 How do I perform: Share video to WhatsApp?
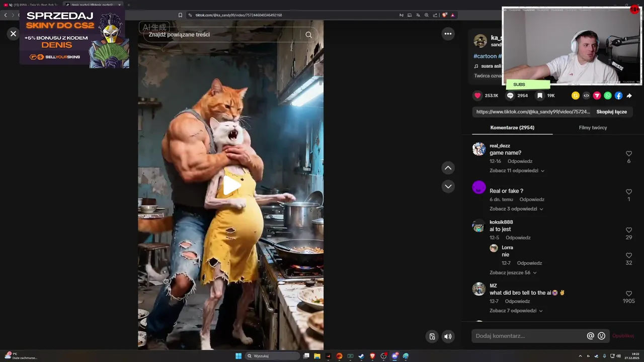(608, 96)
